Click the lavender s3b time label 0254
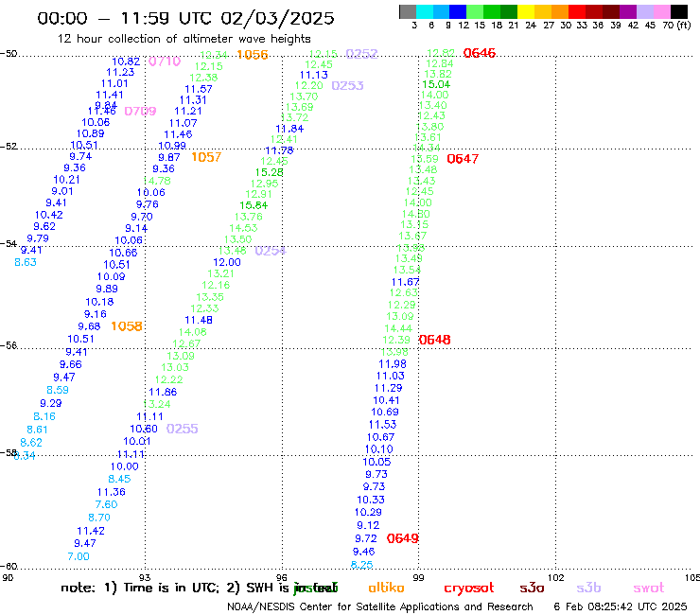Image resolution: width=700 pixels, height=615 pixels. 271,251
